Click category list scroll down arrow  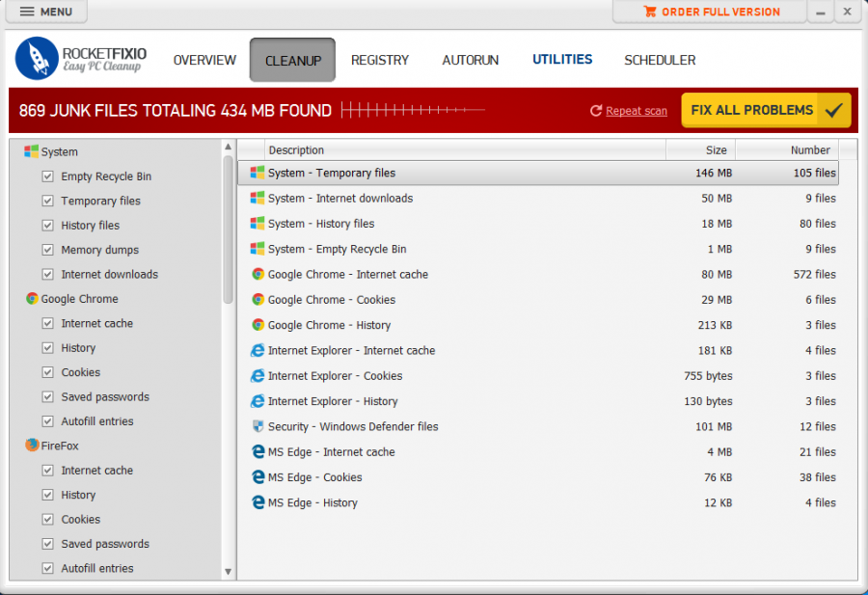point(228,572)
